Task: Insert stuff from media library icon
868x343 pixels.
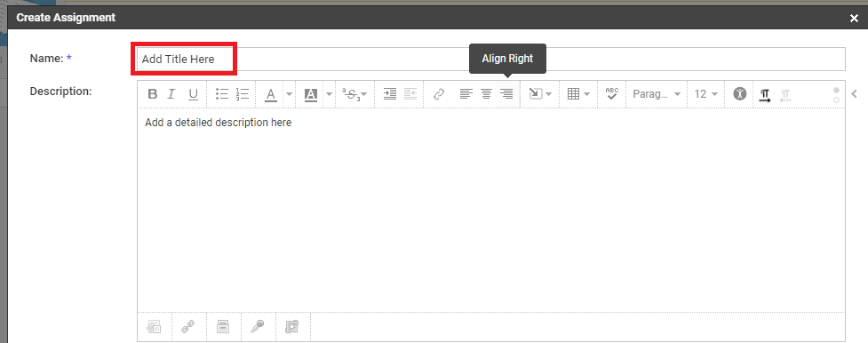Action: (154, 327)
